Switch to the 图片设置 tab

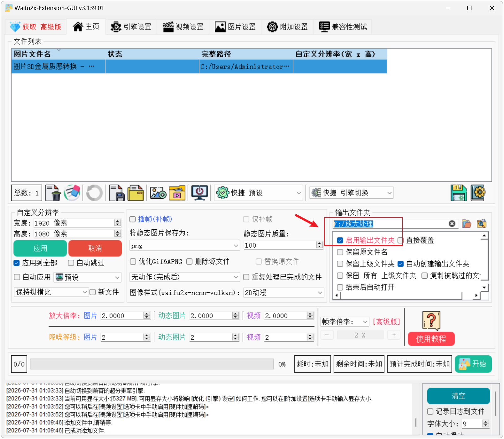(x=235, y=27)
